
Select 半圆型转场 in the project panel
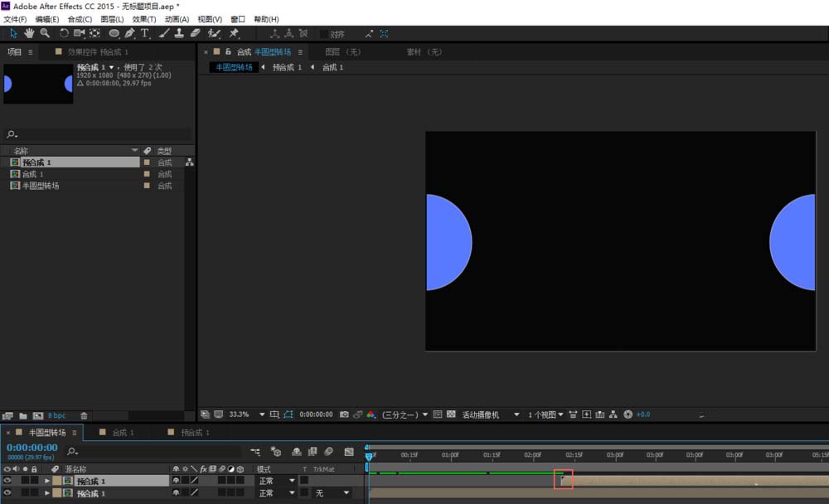click(x=41, y=186)
